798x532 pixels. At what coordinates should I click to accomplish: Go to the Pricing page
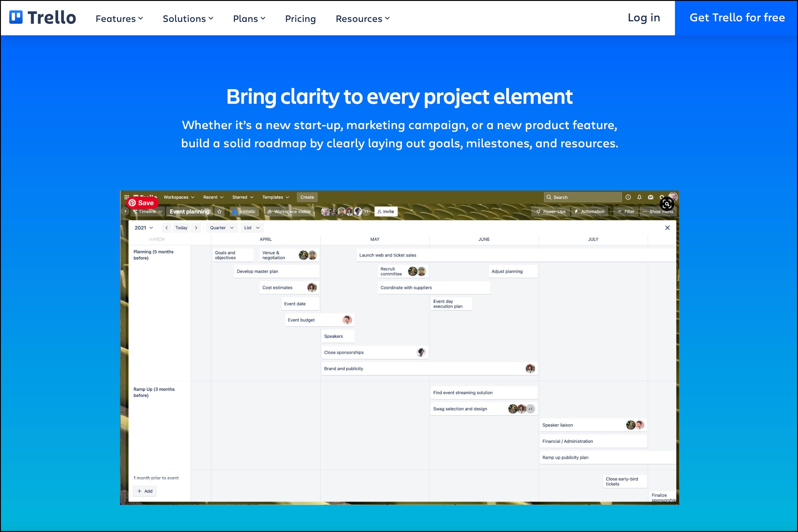301,19
